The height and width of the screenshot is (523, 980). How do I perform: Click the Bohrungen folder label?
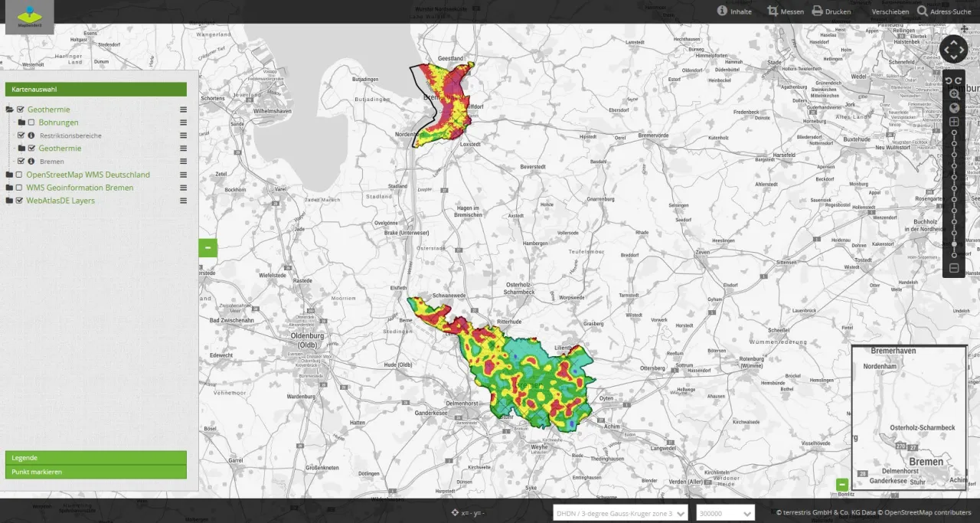pos(58,123)
